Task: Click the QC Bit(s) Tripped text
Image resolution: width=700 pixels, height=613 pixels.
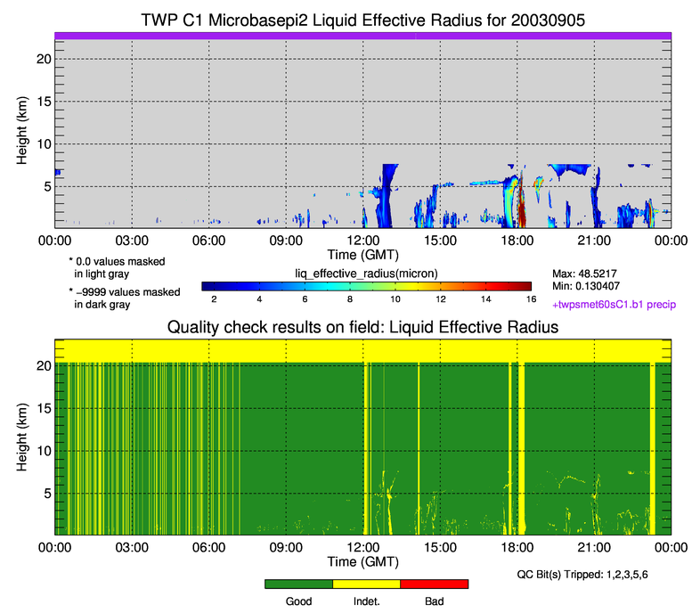Action: (594, 574)
